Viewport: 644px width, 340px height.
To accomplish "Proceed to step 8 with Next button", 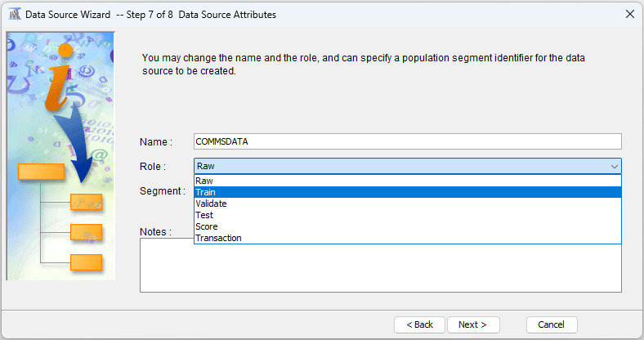I will [x=472, y=324].
